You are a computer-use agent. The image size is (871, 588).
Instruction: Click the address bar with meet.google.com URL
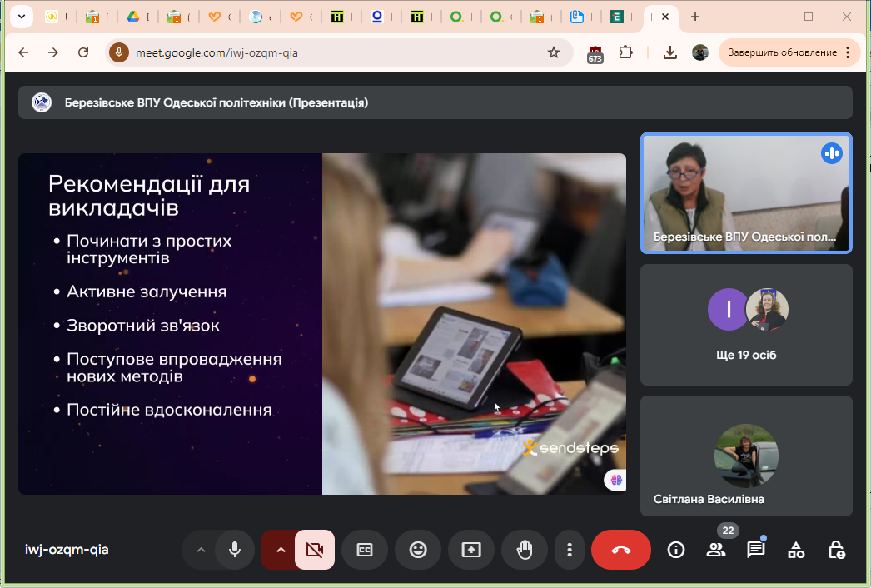tap(333, 52)
